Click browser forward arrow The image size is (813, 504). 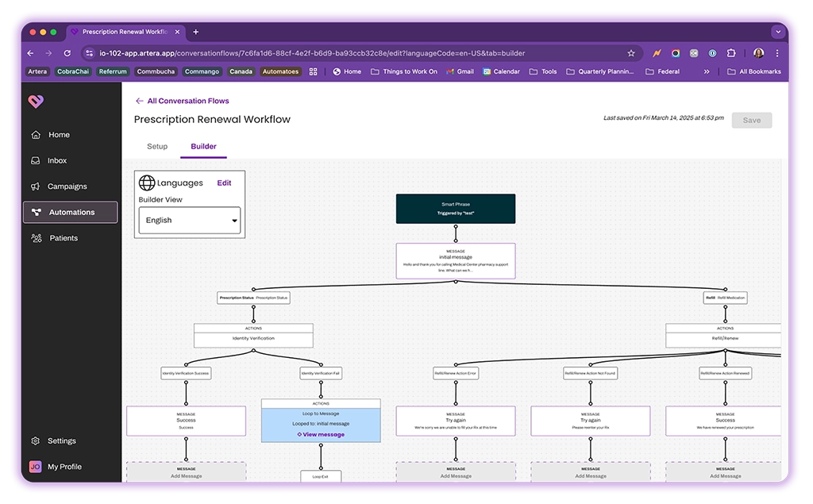(x=48, y=53)
